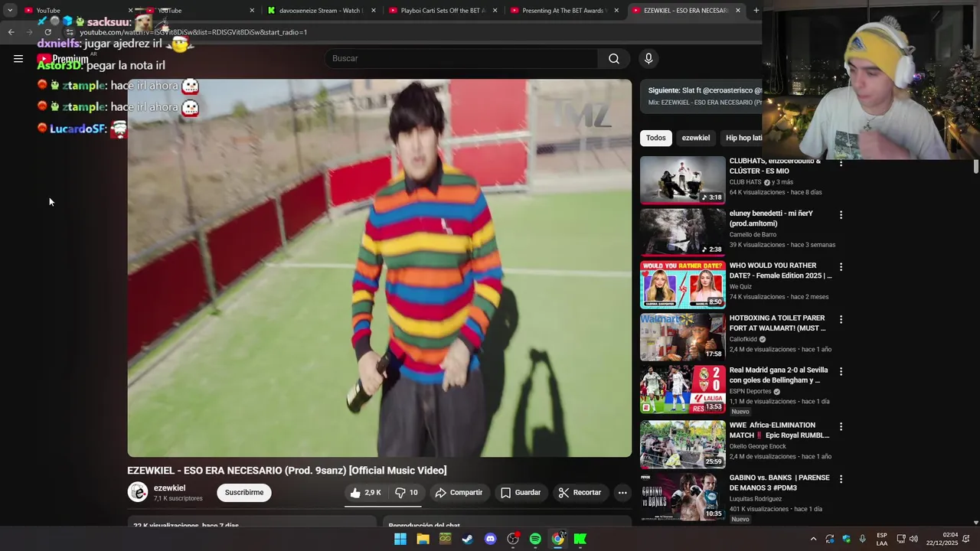
Task: Open ESP LAA language switcher
Action: coord(882,539)
